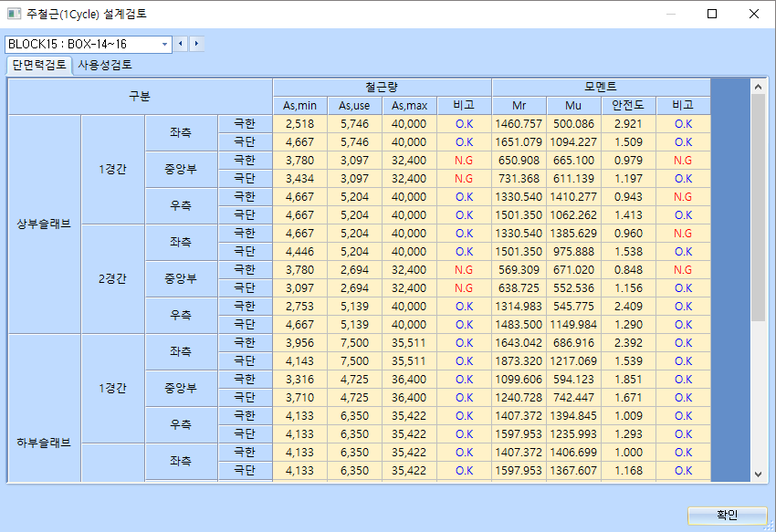Click Mr value 1099.606
The width and height of the screenshot is (776, 532).
point(519,380)
